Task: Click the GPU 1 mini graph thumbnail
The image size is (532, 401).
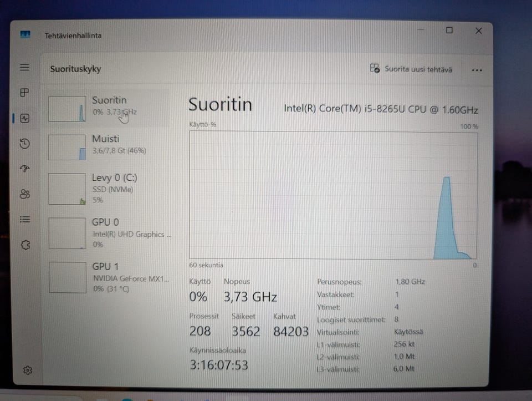Action: [68, 277]
